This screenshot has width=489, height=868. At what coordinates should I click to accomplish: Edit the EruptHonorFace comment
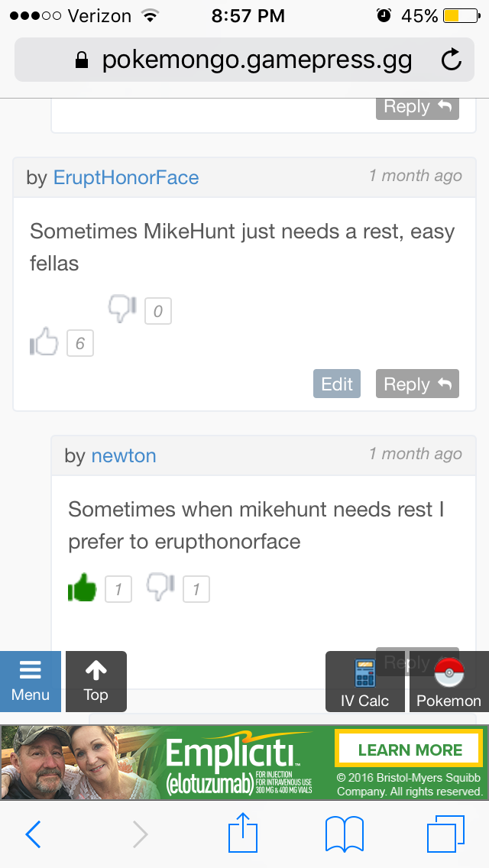(x=337, y=384)
